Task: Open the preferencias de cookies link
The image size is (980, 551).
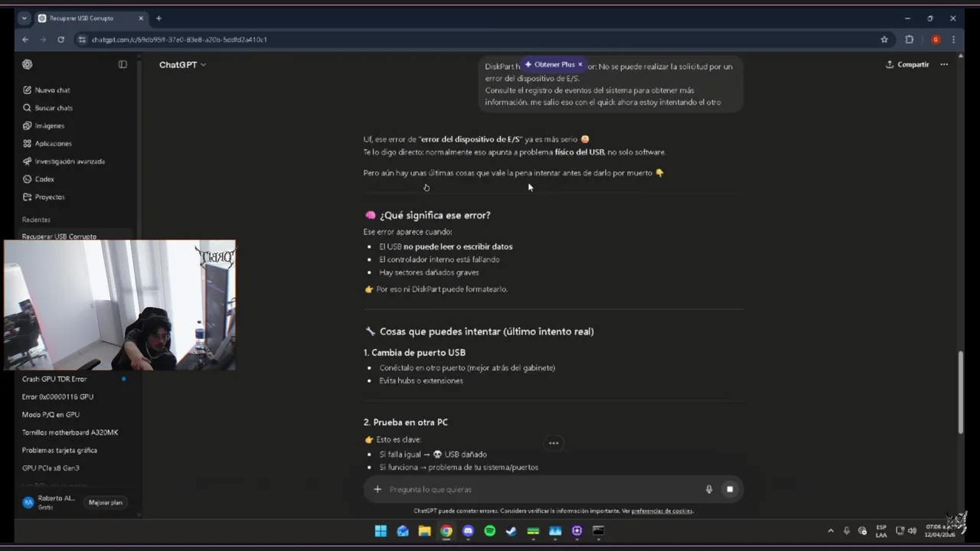Action: click(x=661, y=511)
